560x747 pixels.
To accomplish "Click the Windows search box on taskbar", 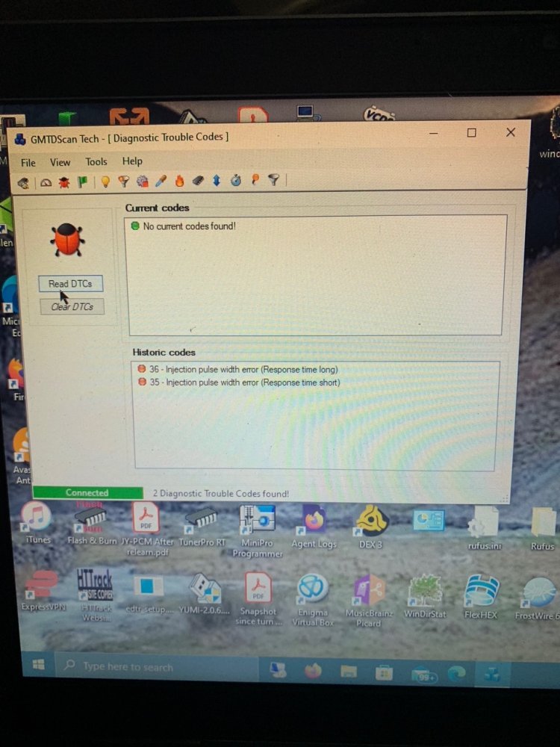I will click(149, 666).
